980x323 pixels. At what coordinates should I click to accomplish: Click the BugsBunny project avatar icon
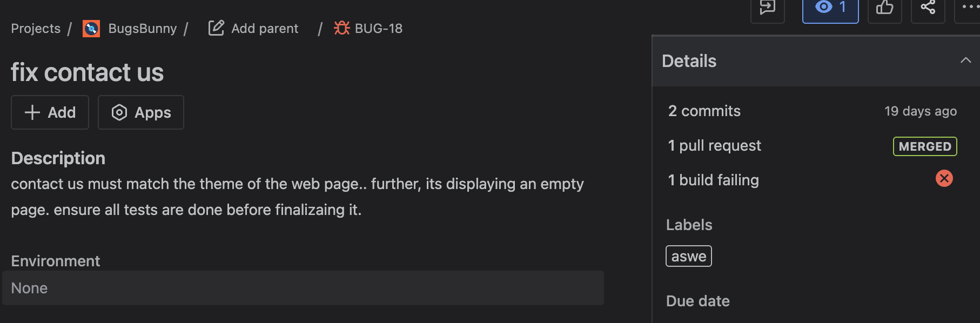[x=91, y=29]
